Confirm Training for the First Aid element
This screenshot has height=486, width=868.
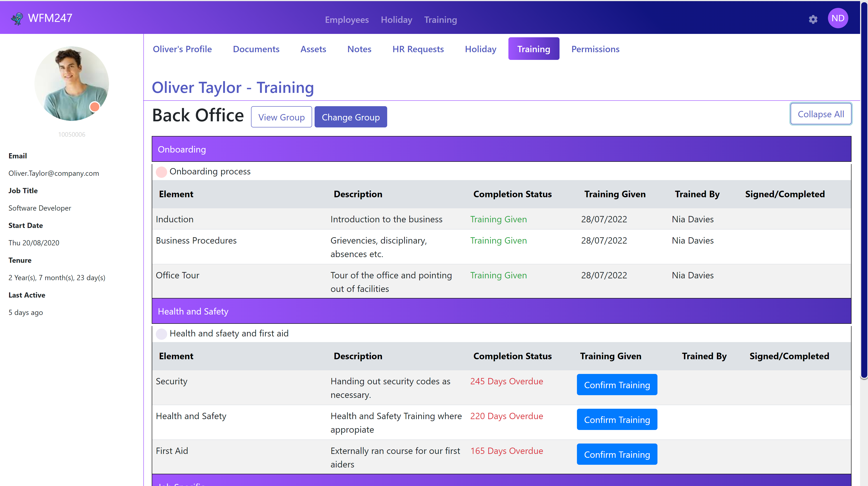pyautogui.click(x=617, y=454)
